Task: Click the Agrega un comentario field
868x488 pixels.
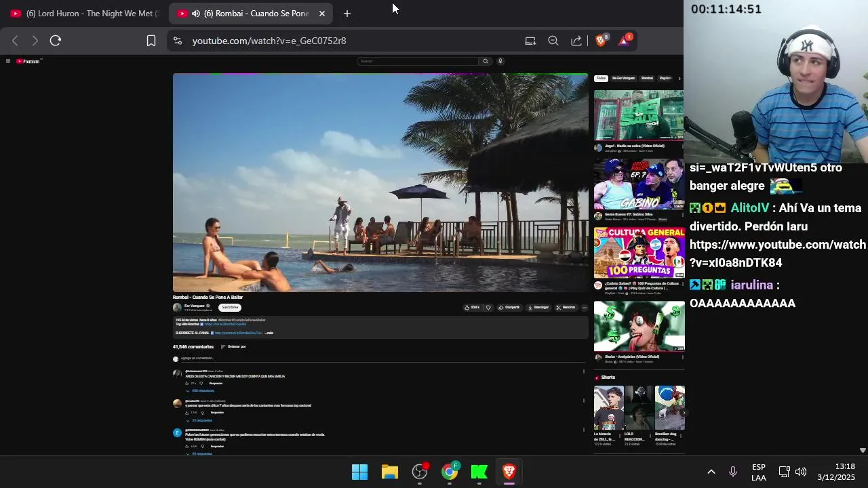Action: click(383, 359)
